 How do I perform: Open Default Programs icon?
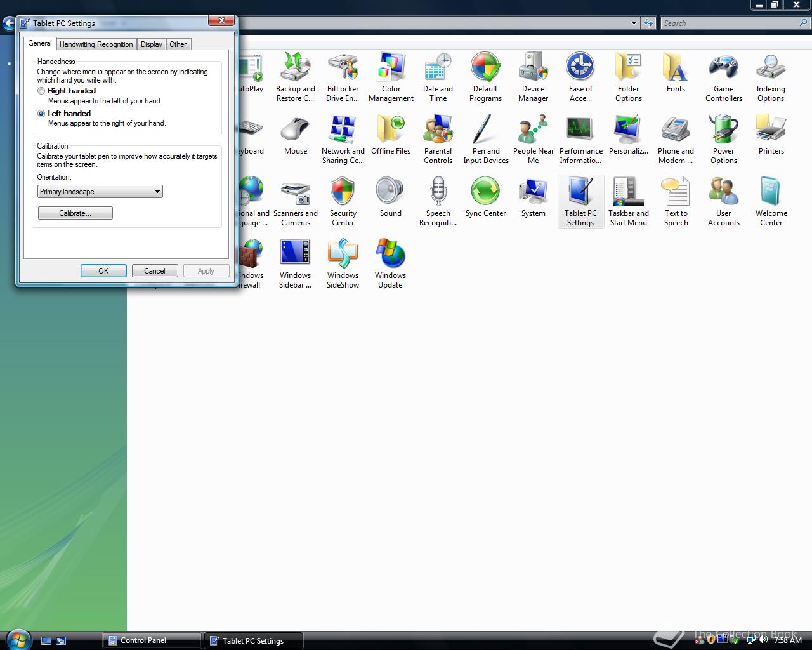click(x=485, y=77)
